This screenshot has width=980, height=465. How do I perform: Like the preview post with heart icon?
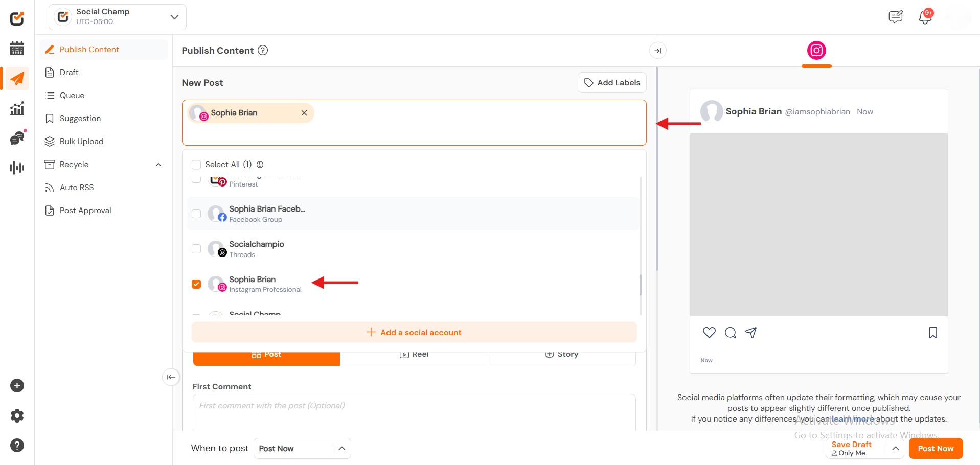point(709,333)
